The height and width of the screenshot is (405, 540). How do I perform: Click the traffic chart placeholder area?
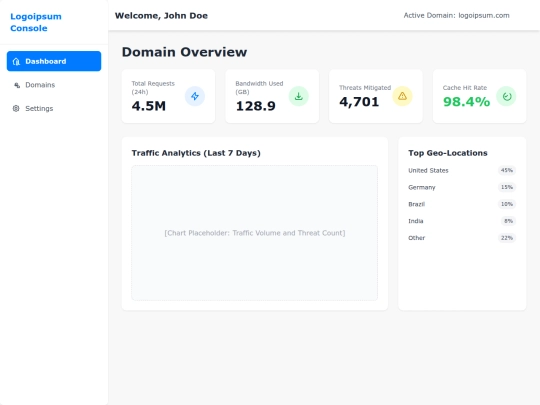click(255, 233)
